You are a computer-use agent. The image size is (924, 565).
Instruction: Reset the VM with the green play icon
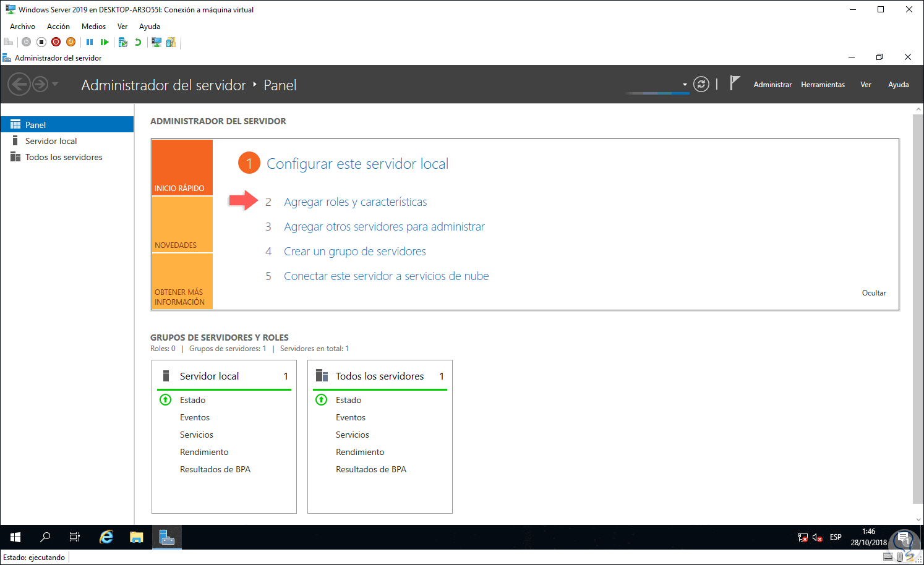click(105, 42)
